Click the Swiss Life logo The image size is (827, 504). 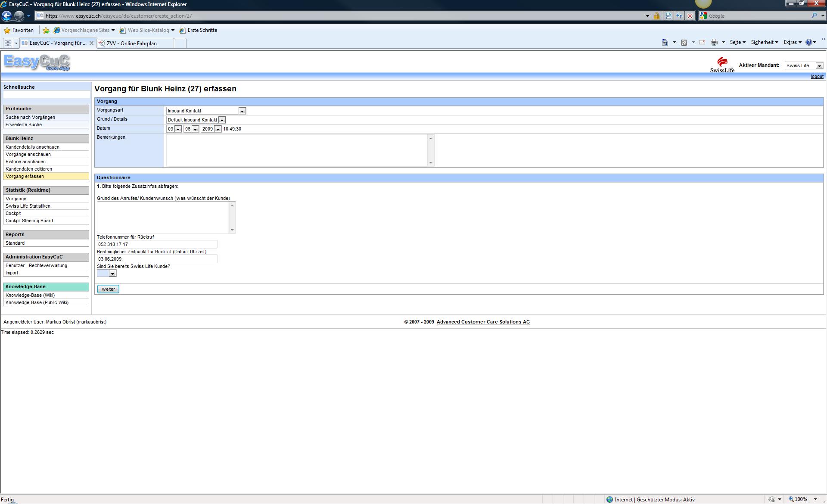click(x=722, y=65)
